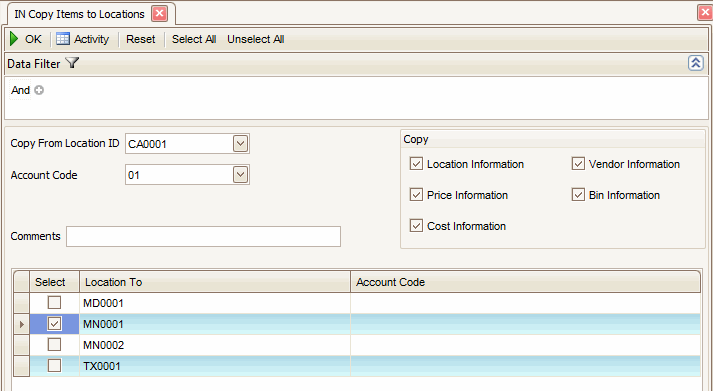
Task: Select the TX0001 location checkbox
Action: [54, 365]
